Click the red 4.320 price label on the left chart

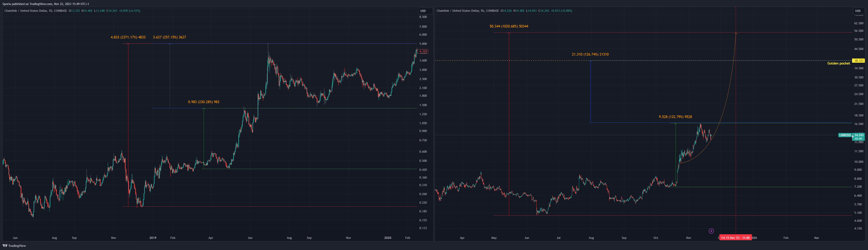pyautogui.click(x=423, y=51)
